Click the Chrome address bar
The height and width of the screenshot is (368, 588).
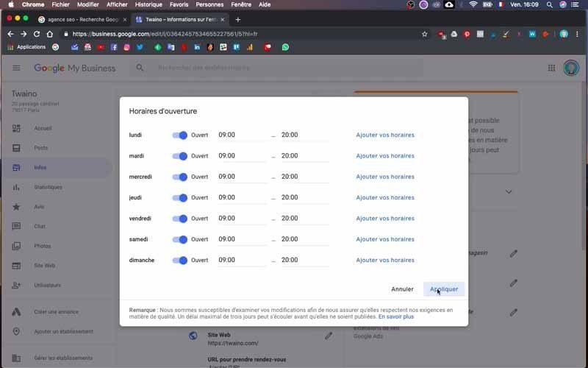click(x=240, y=34)
